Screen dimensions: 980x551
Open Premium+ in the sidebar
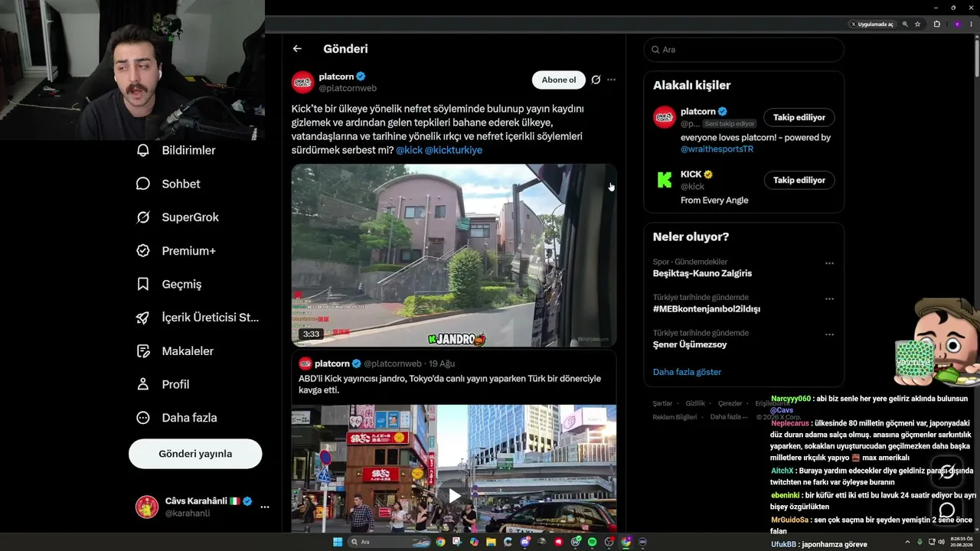(x=176, y=251)
